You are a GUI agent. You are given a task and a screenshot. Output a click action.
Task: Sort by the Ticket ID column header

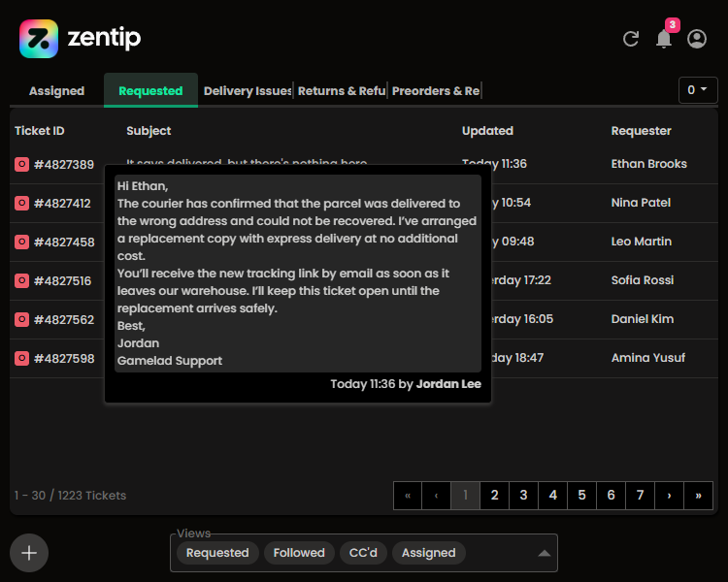(x=40, y=131)
